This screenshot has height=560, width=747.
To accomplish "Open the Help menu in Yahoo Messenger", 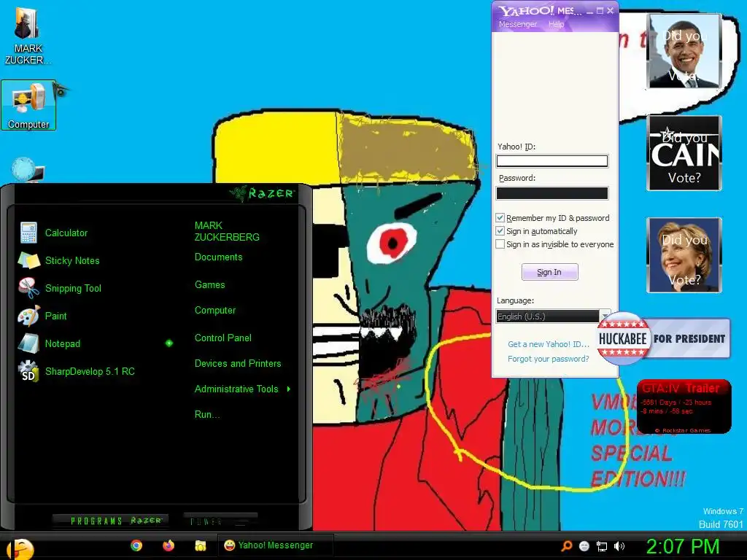I will click(x=556, y=24).
